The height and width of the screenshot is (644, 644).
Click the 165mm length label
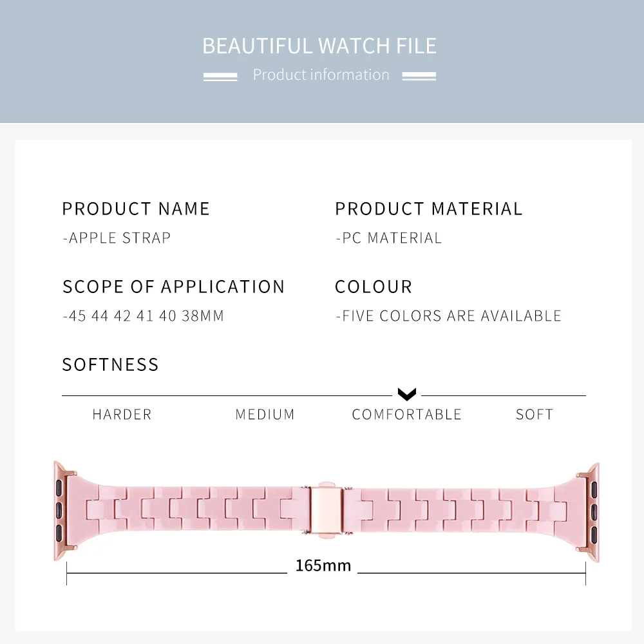(323, 565)
